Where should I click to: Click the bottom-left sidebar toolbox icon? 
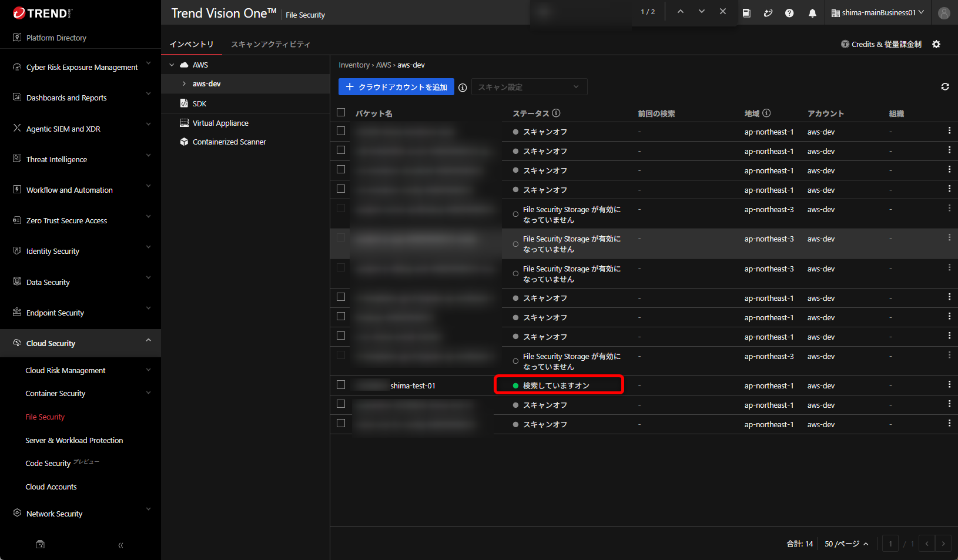[x=40, y=545]
